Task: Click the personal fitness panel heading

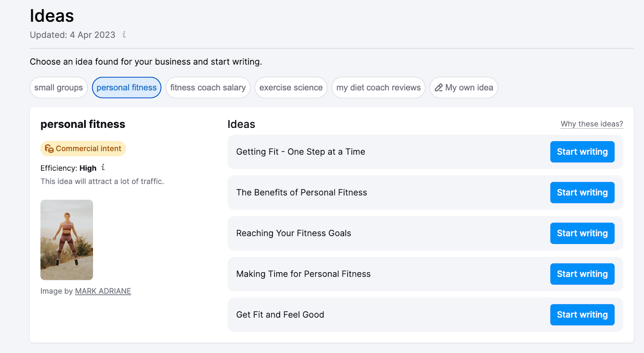Action: 83,124
